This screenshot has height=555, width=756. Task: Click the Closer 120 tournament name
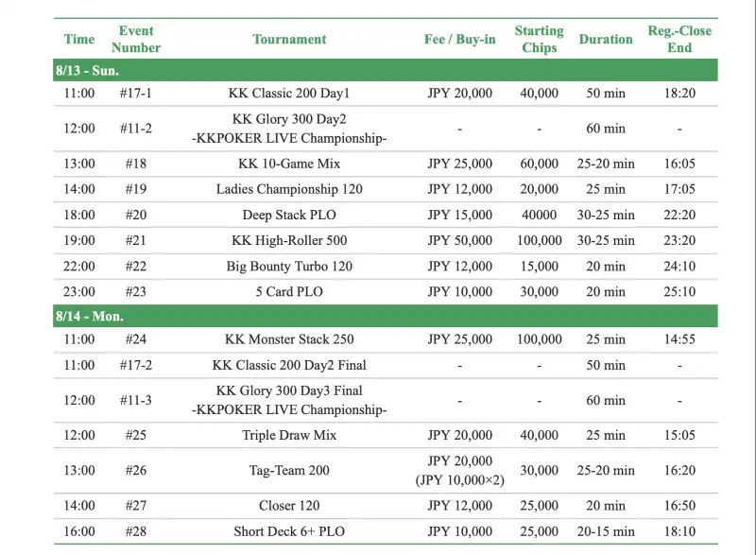(x=289, y=506)
